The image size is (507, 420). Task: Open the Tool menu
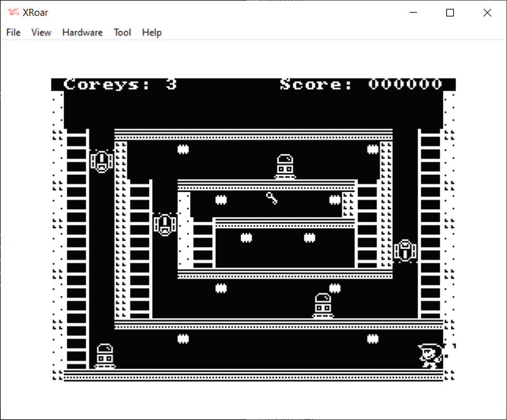point(122,32)
